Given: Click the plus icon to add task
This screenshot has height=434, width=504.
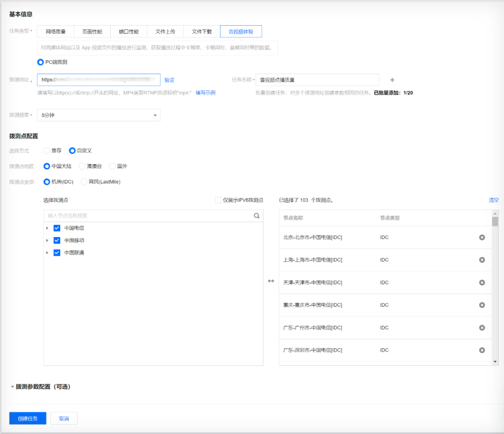Looking at the screenshot, I should coord(392,80).
